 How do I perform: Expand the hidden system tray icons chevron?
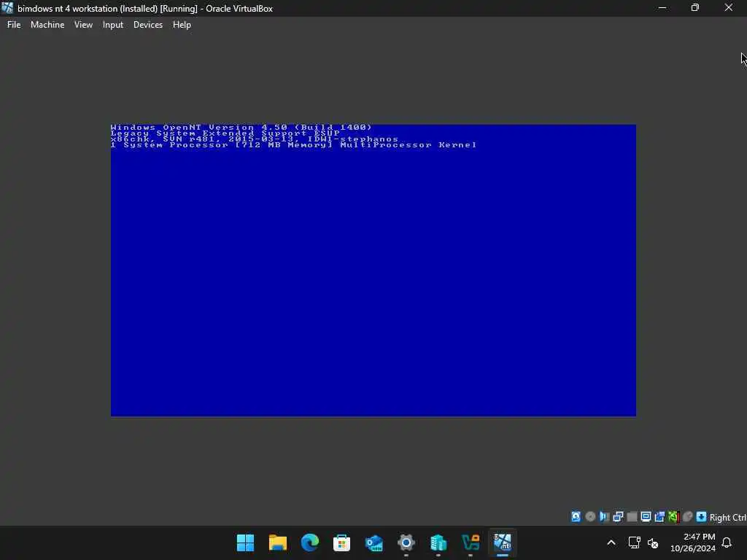611,542
